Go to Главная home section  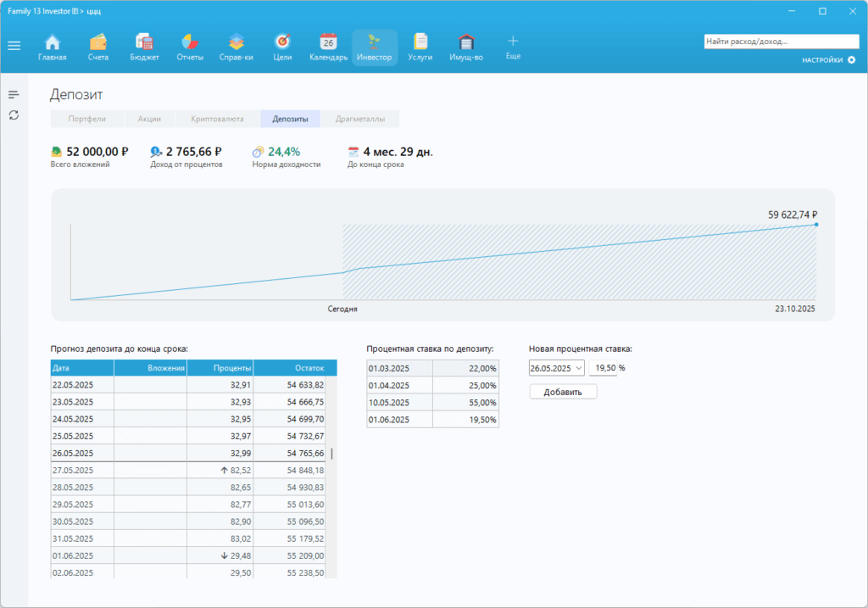[x=52, y=47]
